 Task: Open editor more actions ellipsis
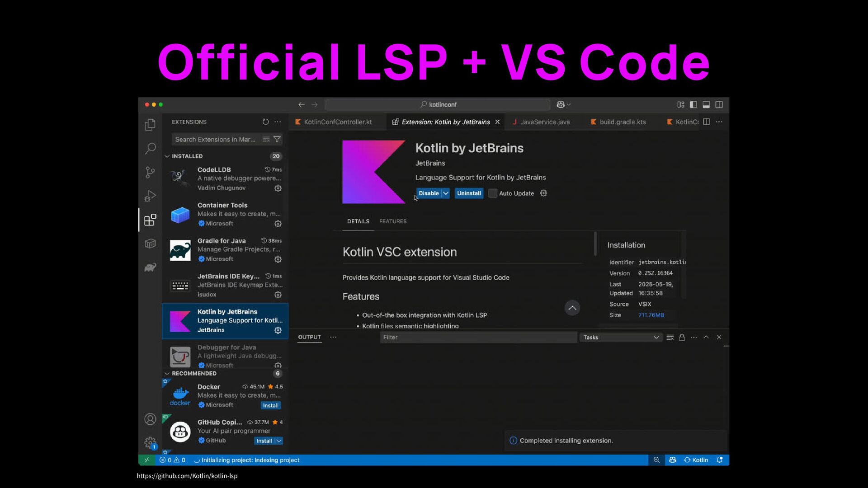(719, 122)
